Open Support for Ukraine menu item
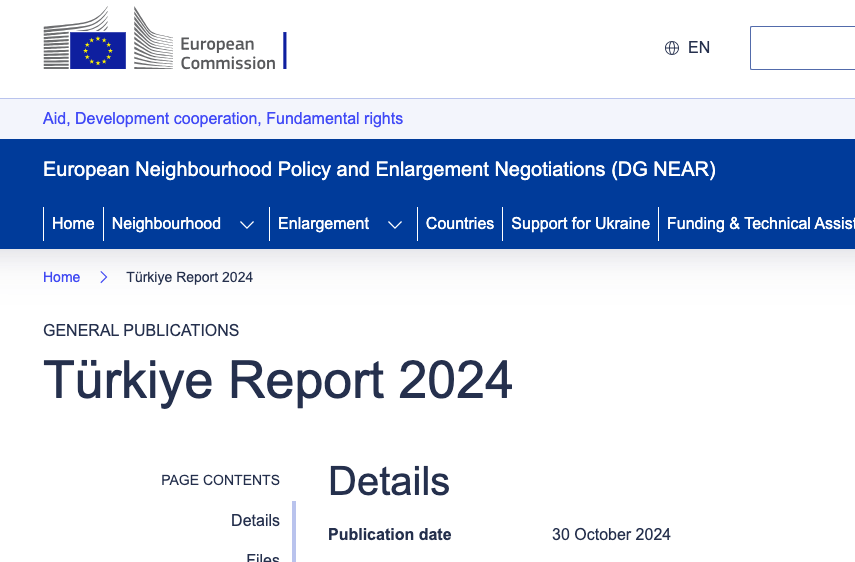This screenshot has width=855, height=562. tap(580, 223)
